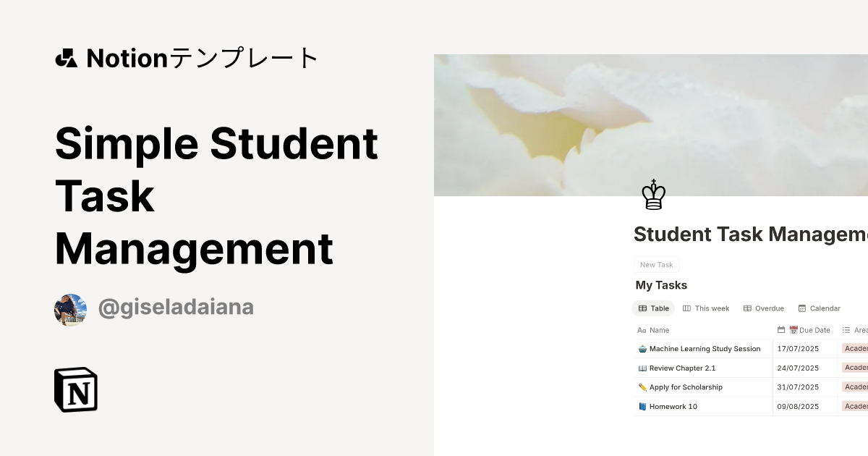Open the @giseladaiana profile link

click(x=176, y=307)
